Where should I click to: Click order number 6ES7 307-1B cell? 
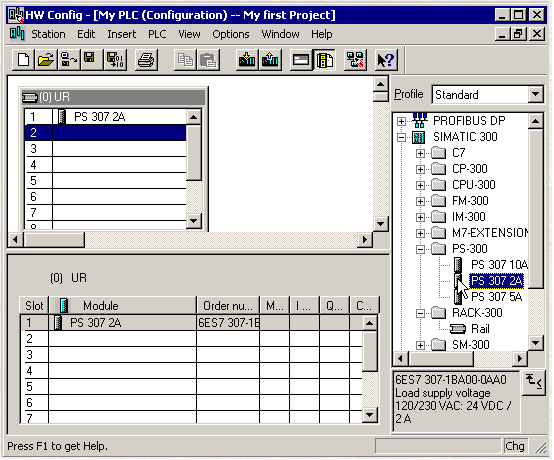(228, 323)
